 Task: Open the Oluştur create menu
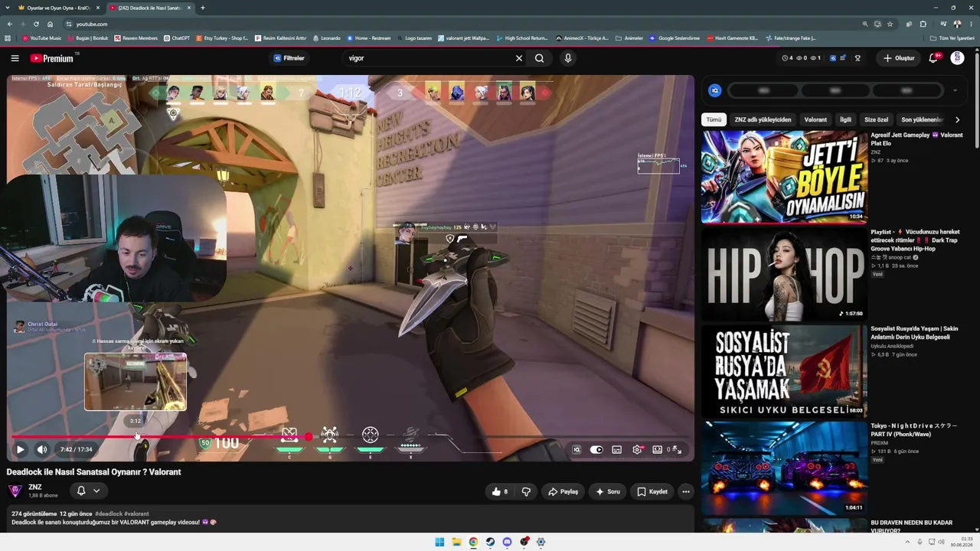click(899, 58)
